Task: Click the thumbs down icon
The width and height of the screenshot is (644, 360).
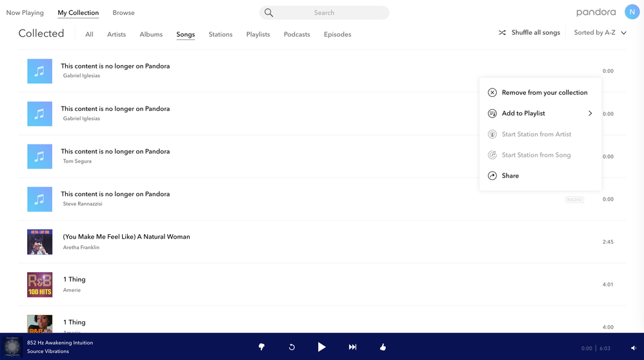Action: [261, 347]
